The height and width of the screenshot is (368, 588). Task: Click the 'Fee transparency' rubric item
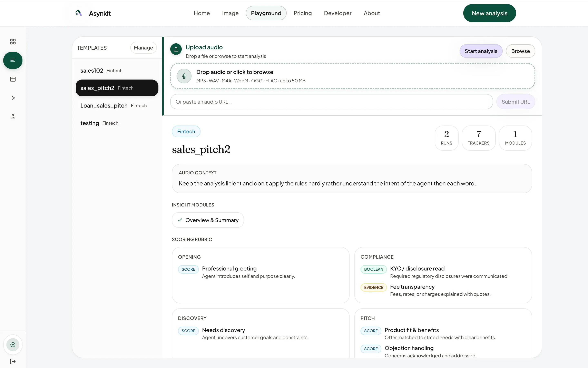coord(412,287)
